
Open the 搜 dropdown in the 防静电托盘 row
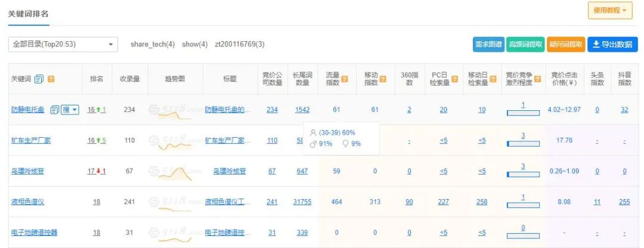click(70, 110)
